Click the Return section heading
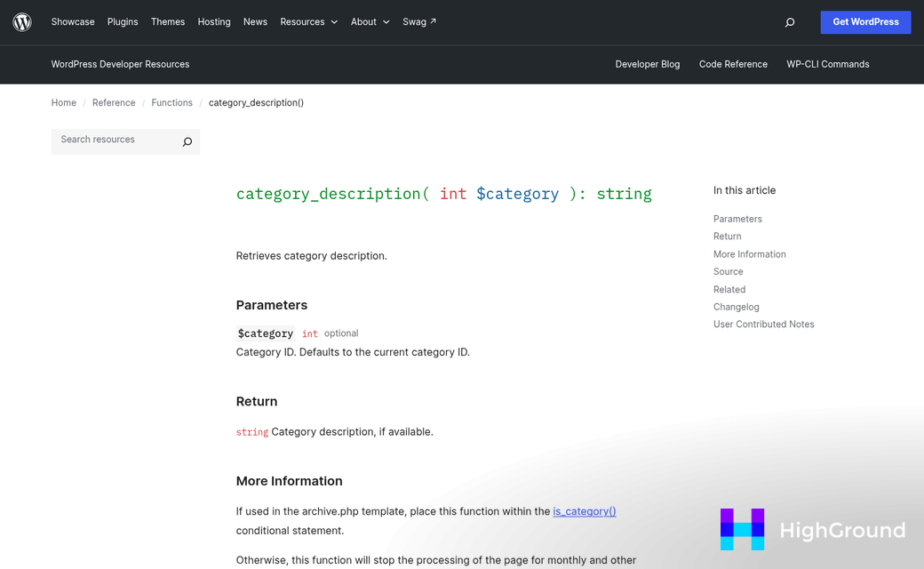The height and width of the screenshot is (569, 924). point(257,402)
